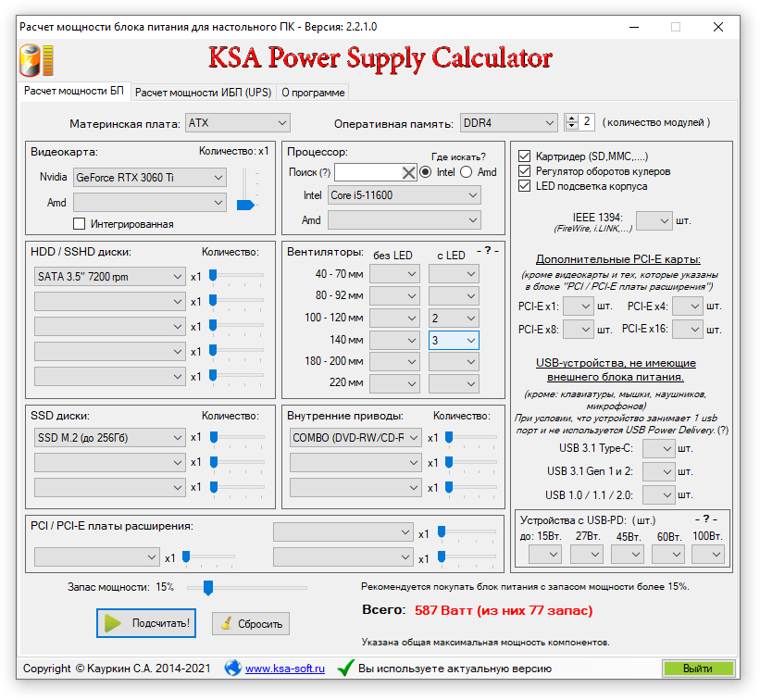This screenshot has height=700, width=760.
Task: Open the 100 - 120 mm LED fan dropdown
Action: (454, 318)
